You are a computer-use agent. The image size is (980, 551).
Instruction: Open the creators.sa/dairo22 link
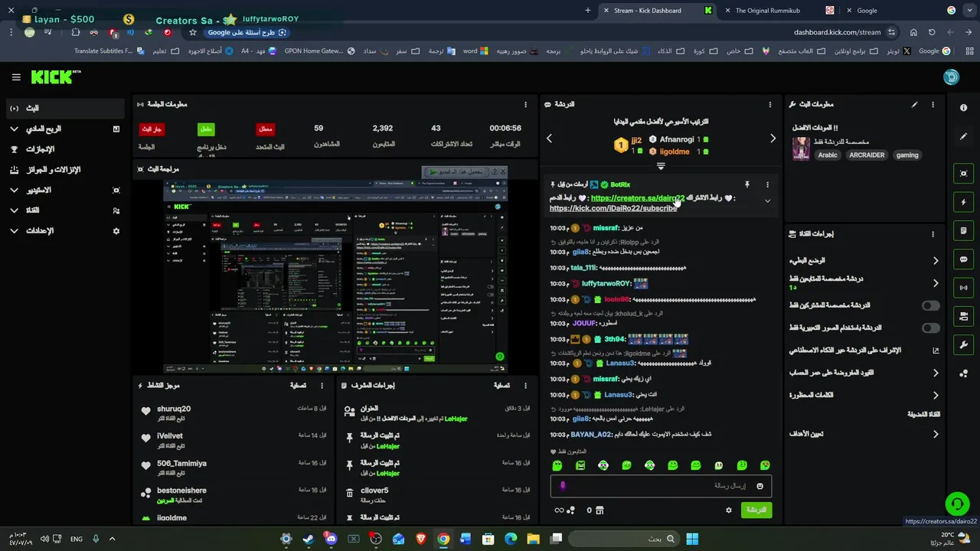pyautogui.click(x=638, y=198)
